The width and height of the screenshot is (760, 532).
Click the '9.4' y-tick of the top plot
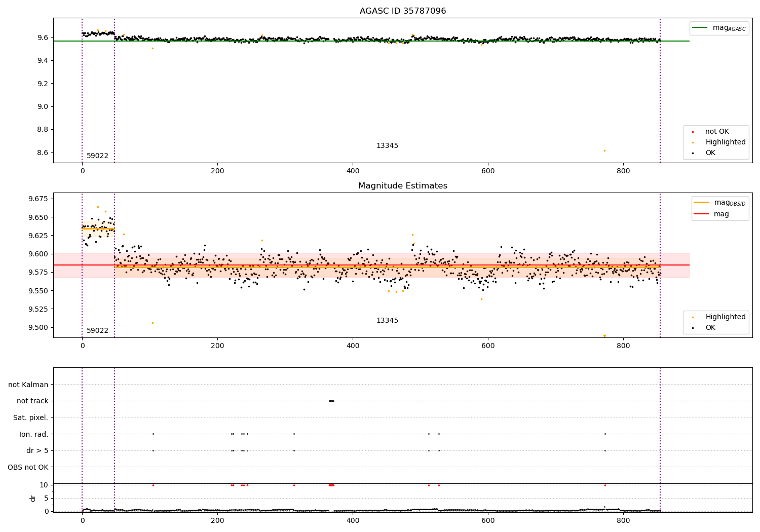43,61
